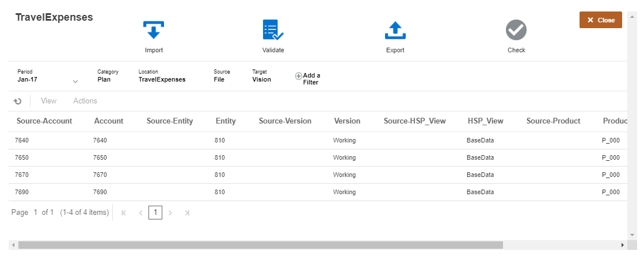The width and height of the screenshot is (644, 266).
Task: Click the Export workflow icon
Action: pos(395,30)
